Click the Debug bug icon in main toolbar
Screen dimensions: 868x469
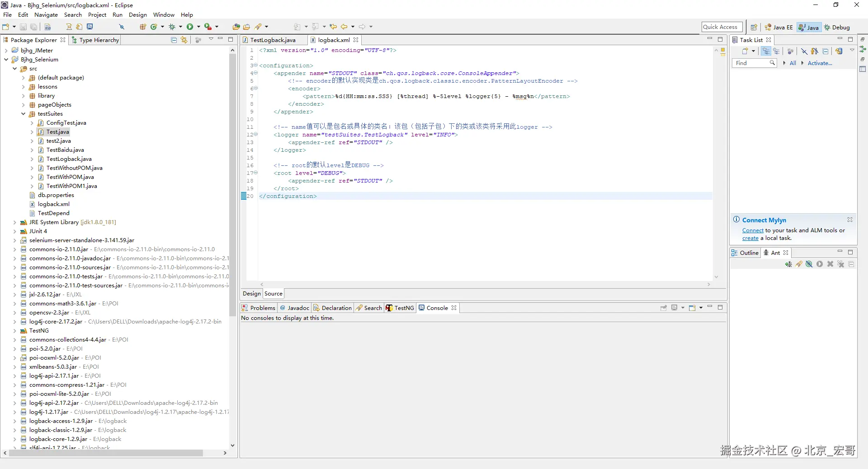(x=172, y=27)
